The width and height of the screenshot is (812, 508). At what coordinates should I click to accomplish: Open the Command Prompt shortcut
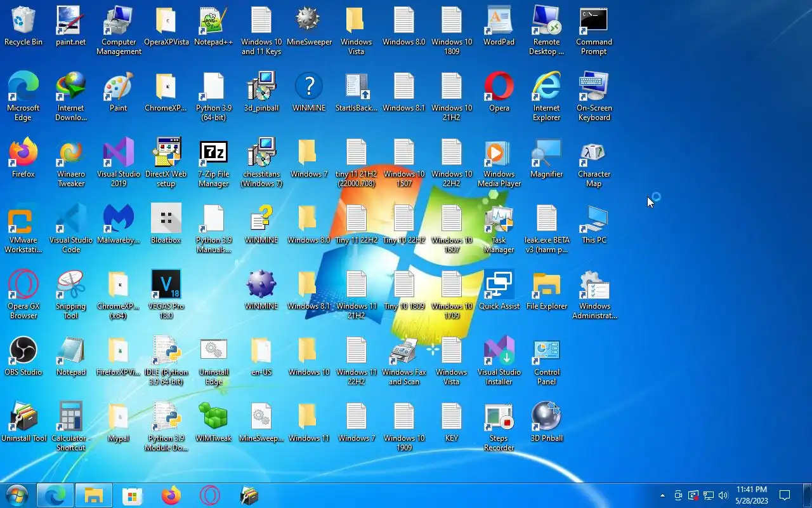coord(594,31)
